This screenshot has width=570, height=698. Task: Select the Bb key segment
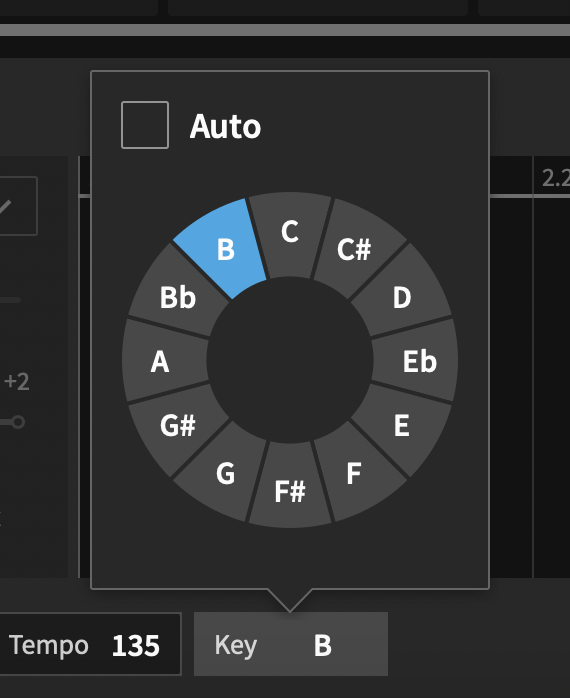point(178,297)
